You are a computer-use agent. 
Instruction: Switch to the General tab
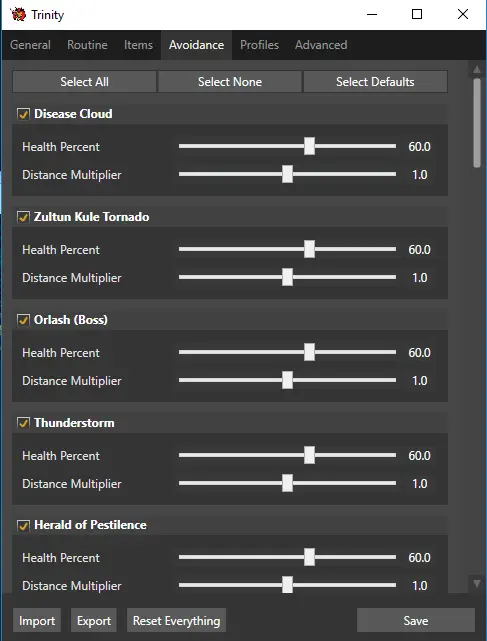click(30, 45)
